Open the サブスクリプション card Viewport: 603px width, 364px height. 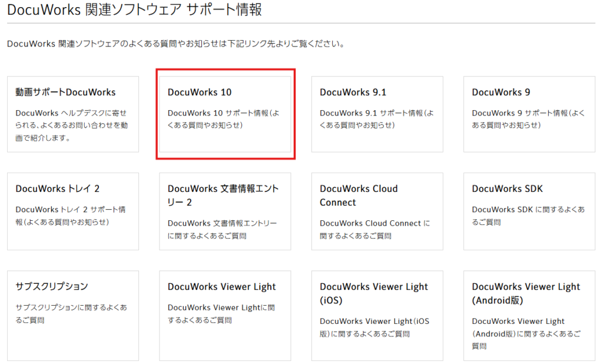tap(73, 316)
